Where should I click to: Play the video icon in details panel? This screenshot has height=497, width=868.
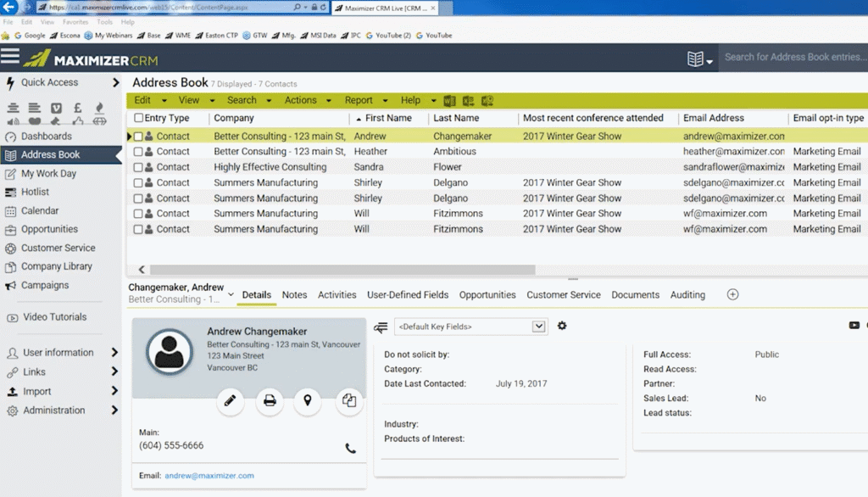point(854,325)
